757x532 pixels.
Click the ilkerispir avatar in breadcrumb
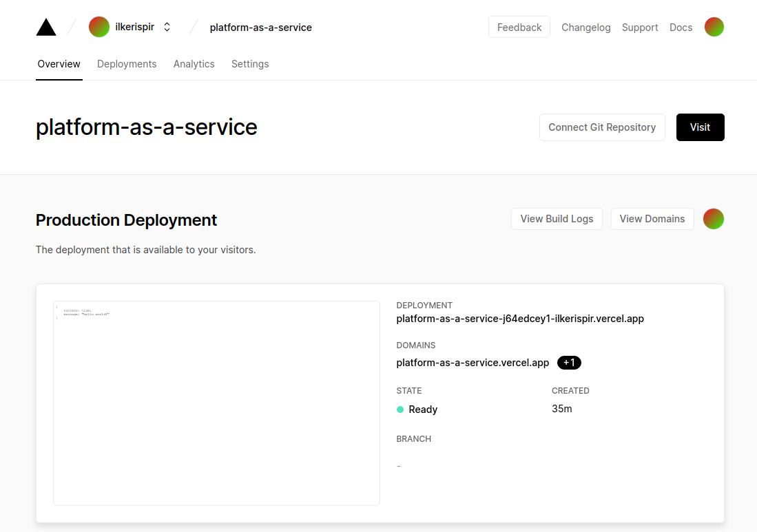[99, 27]
